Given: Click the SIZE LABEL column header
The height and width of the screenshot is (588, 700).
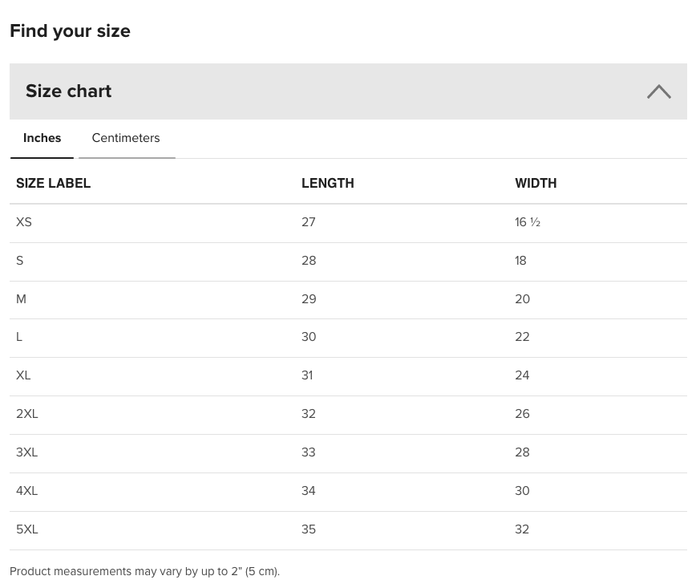Looking at the screenshot, I should pyautogui.click(x=53, y=183).
